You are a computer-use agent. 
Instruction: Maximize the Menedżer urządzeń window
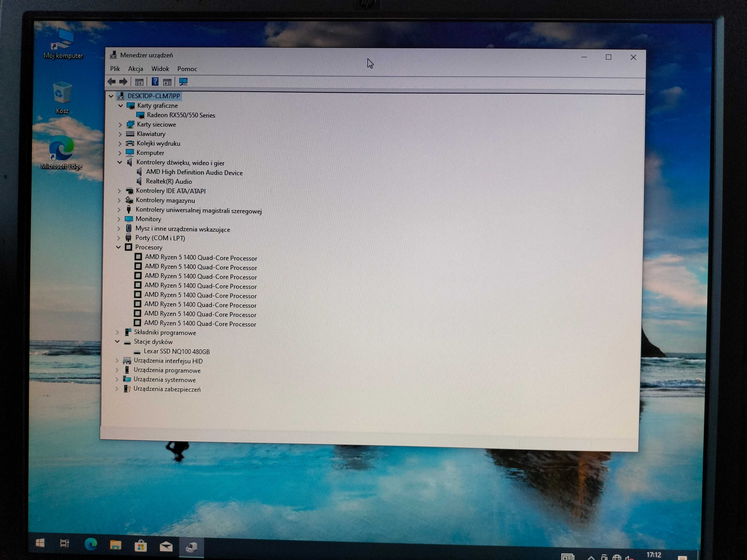pyautogui.click(x=609, y=57)
